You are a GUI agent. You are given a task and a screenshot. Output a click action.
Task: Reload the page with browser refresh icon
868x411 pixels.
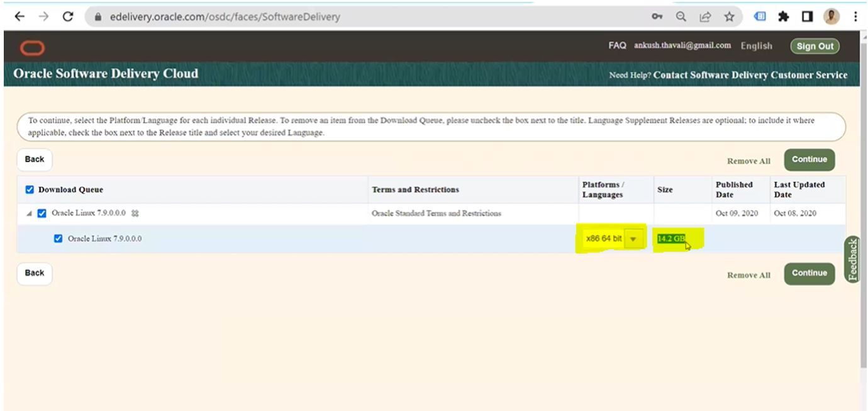68,17
